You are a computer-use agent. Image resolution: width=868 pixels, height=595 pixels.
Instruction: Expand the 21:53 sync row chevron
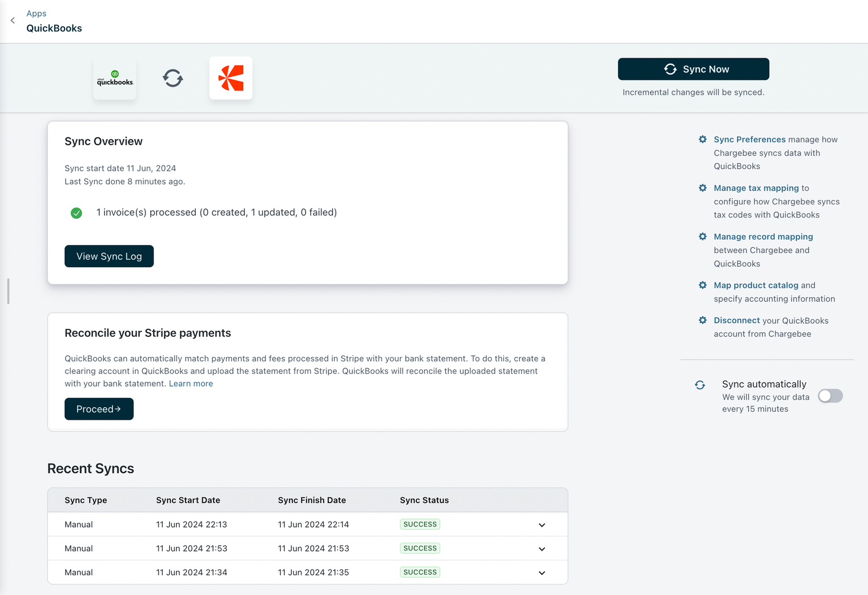(x=541, y=549)
